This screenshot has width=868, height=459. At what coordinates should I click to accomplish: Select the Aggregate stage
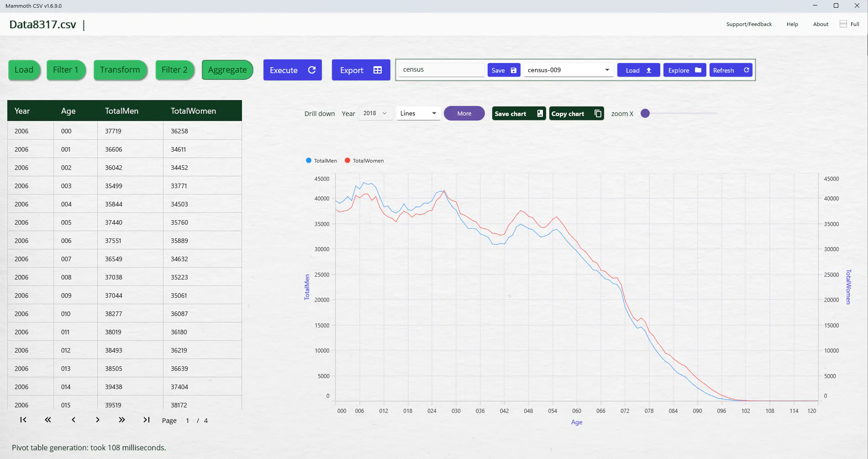click(227, 70)
